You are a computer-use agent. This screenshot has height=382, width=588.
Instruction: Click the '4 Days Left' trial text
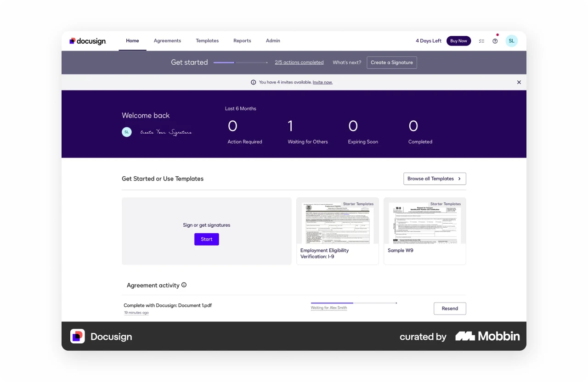click(x=429, y=41)
